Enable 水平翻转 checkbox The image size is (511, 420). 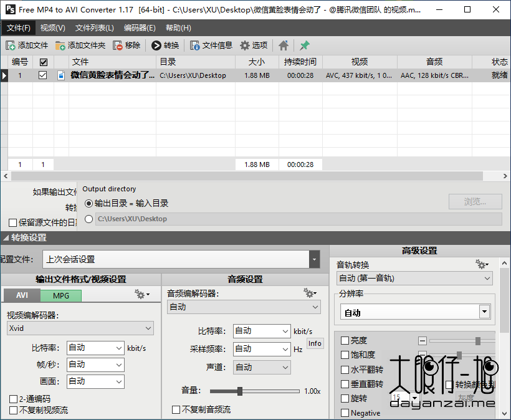[345, 370]
